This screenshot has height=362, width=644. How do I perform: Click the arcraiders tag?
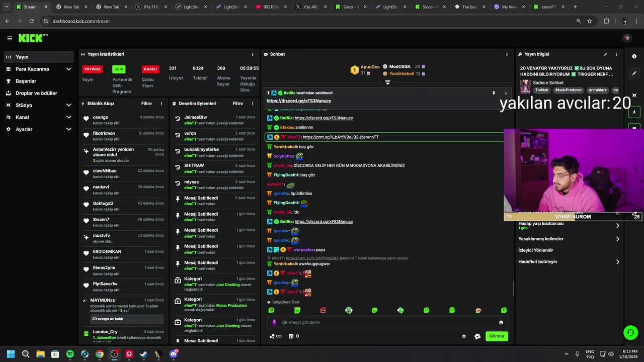pyautogui.click(x=598, y=90)
